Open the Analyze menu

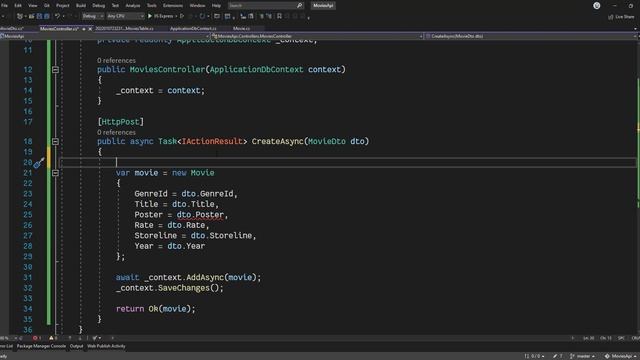pyautogui.click(x=133, y=6)
